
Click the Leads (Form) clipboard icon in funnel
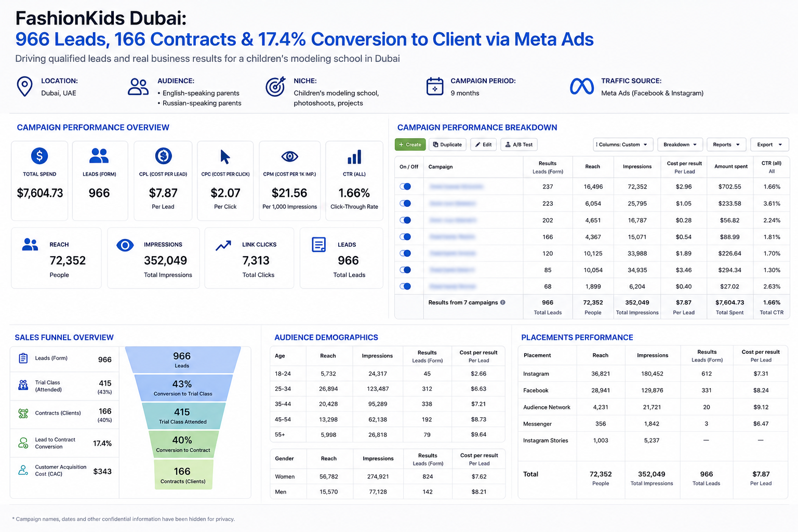click(23, 358)
